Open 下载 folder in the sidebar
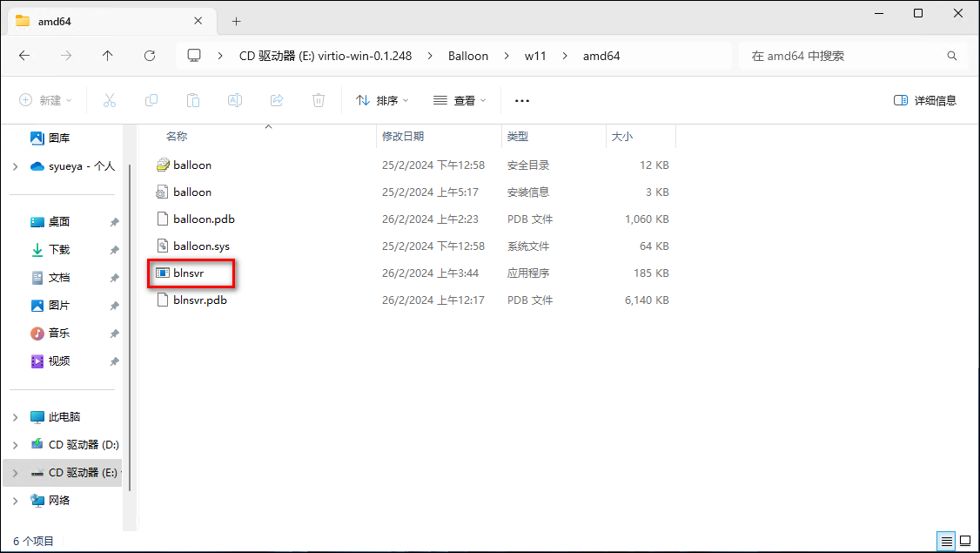This screenshot has width=980, height=553. [x=59, y=250]
